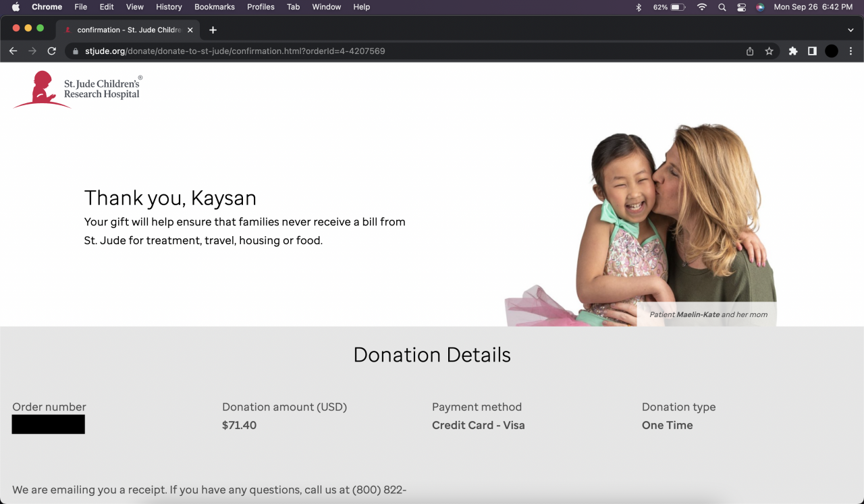
Task: Toggle the Chrome side panel
Action: [x=812, y=51]
